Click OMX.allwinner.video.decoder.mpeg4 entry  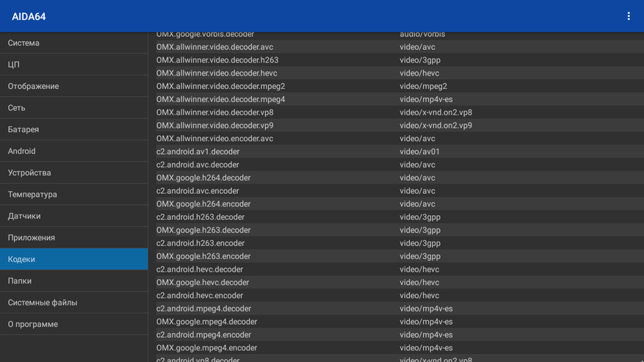click(400, 99)
